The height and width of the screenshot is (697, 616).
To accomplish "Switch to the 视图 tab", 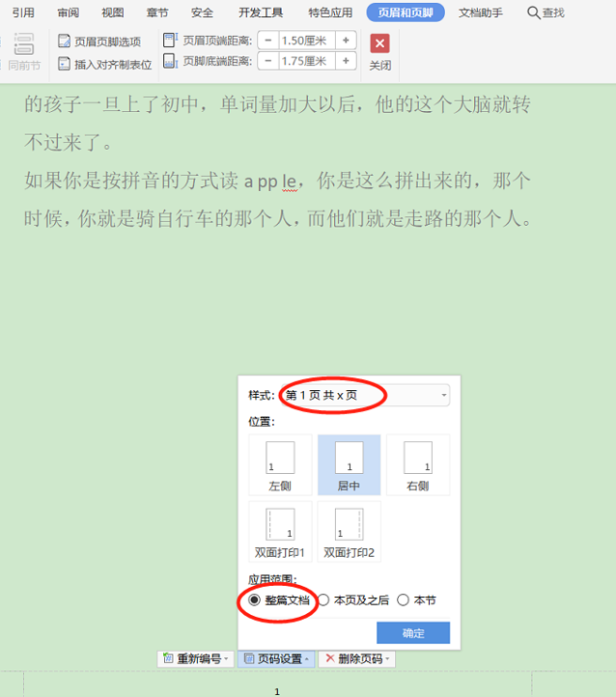I will point(112,13).
